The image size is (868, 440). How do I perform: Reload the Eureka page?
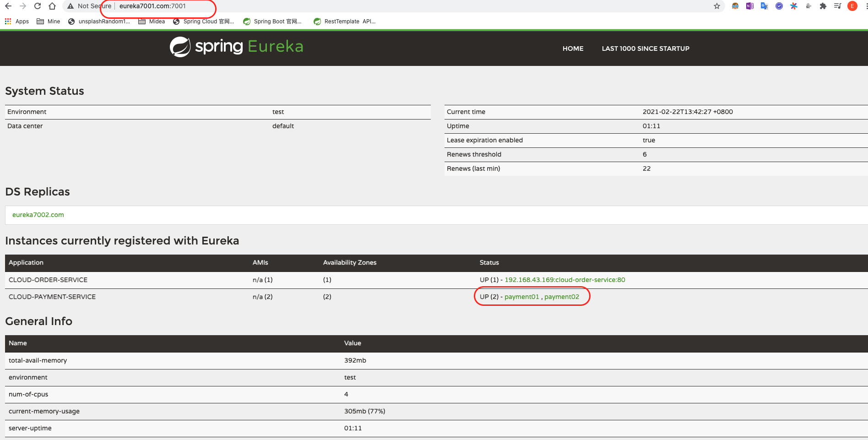click(38, 6)
